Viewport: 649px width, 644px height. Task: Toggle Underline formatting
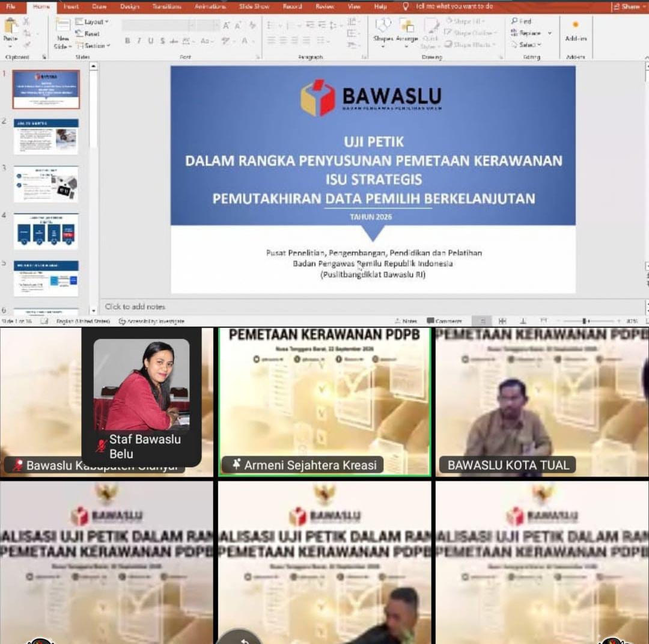[151, 40]
